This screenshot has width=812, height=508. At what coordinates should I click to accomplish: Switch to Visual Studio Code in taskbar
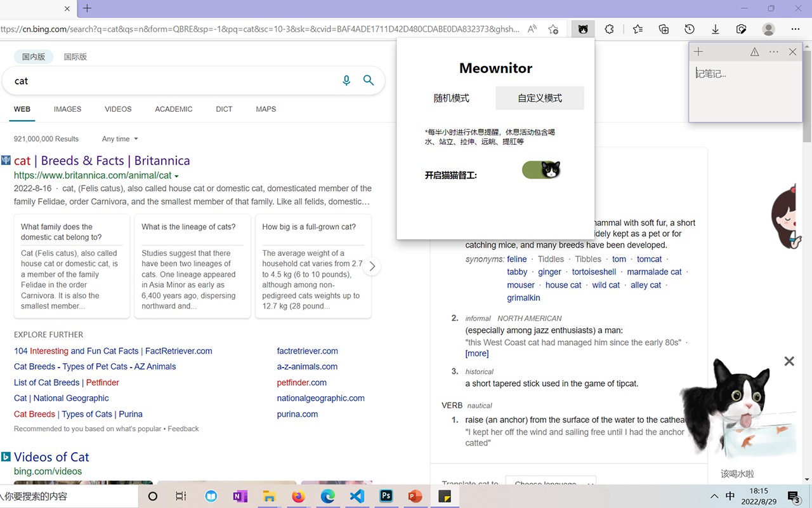pos(357,497)
